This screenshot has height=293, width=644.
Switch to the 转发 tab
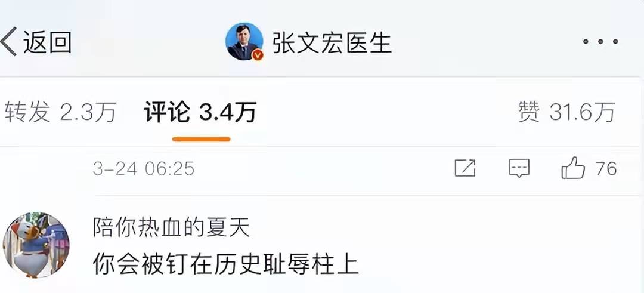click(27, 112)
